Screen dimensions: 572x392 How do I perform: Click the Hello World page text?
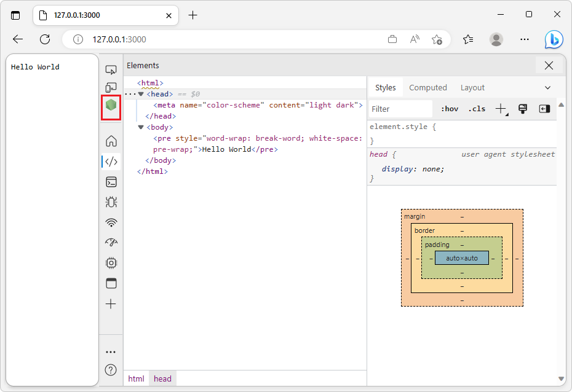35,67
